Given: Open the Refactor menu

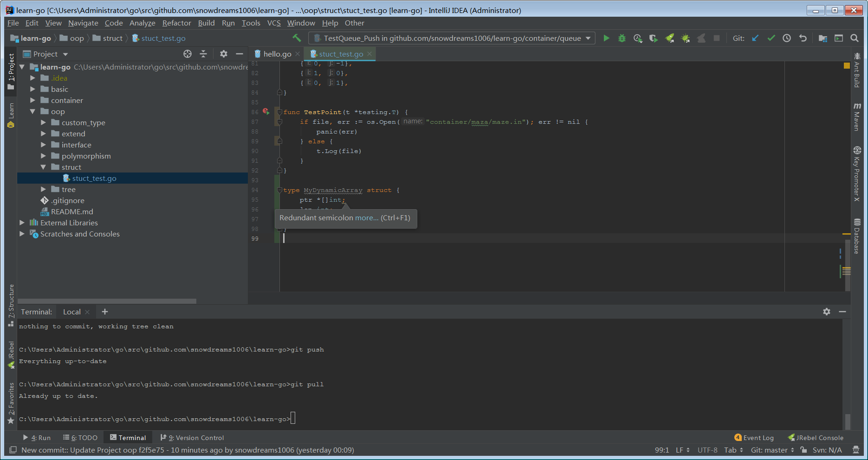Looking at the screenshot, I should (x=176, y=23).
